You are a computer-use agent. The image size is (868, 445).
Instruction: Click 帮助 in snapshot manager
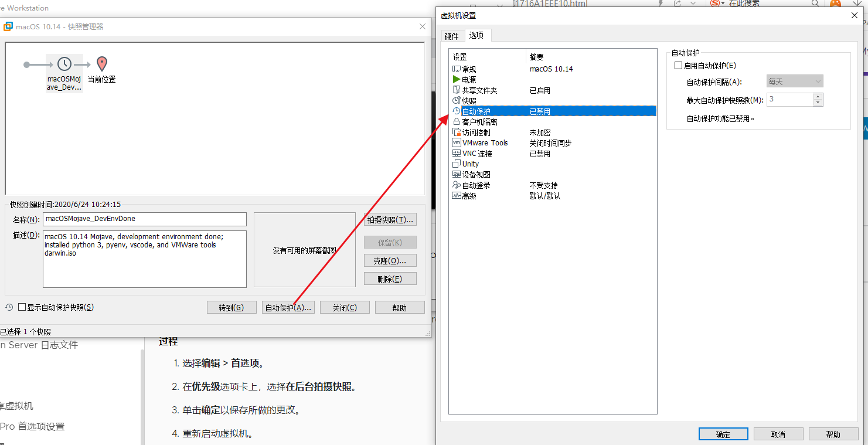pos(400,308)
